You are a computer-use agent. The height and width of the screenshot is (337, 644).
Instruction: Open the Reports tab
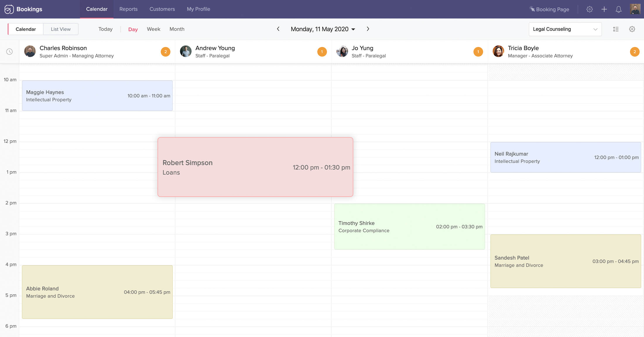click(128, 9)
